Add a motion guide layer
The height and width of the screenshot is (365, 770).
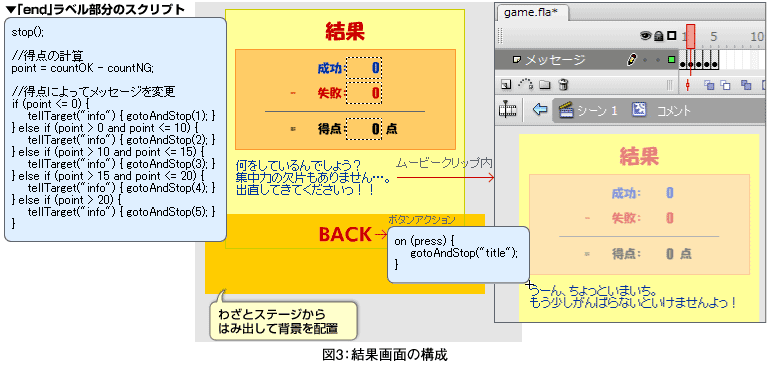click(526, 85)
